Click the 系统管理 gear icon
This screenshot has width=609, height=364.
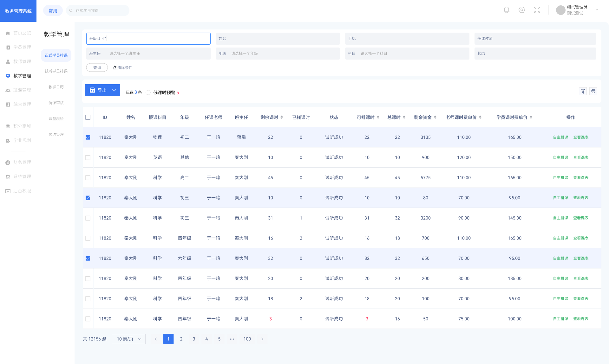[8, 176]
